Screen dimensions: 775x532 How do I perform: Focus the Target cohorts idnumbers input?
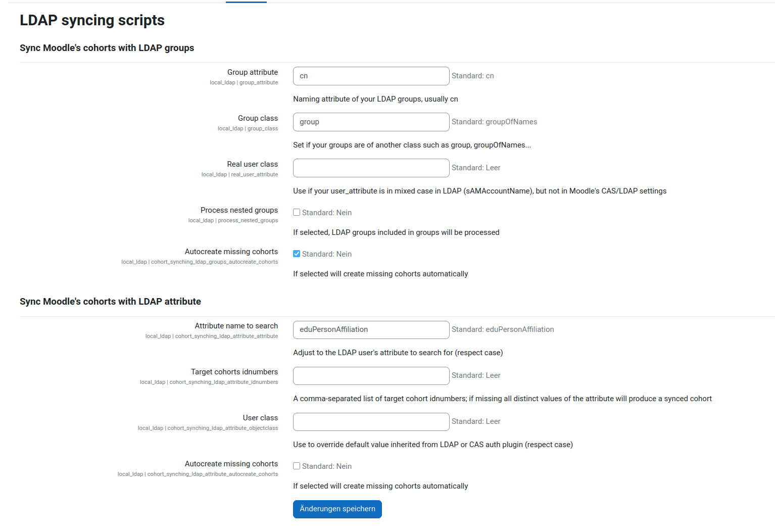371,375
